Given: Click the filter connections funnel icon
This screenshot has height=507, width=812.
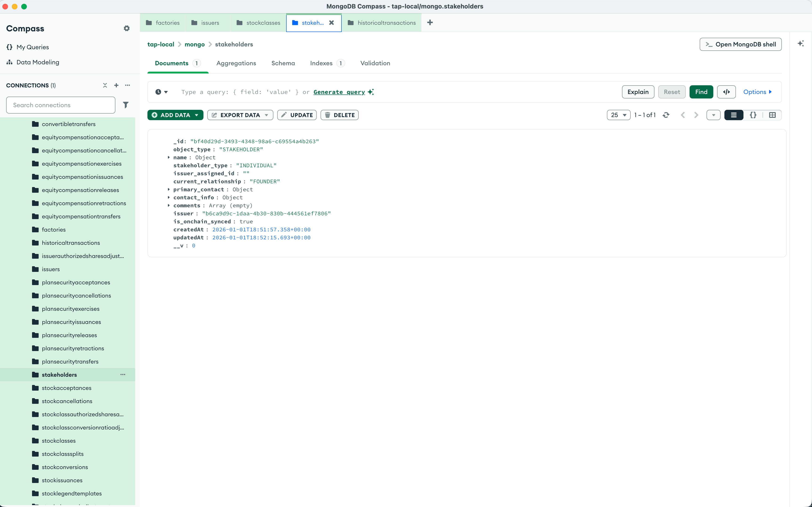Looking at the screenshot, I should (x=126, y=105).
